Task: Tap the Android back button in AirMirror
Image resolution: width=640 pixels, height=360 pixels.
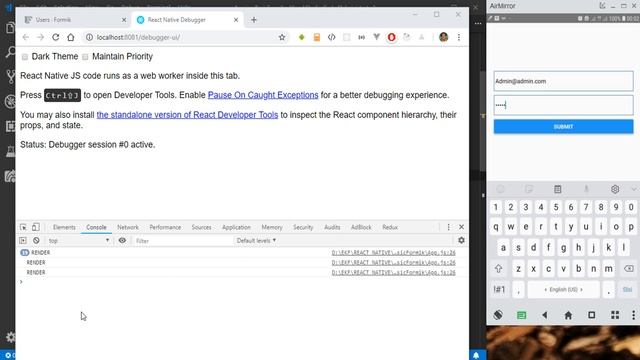Action: coord(544,315)
